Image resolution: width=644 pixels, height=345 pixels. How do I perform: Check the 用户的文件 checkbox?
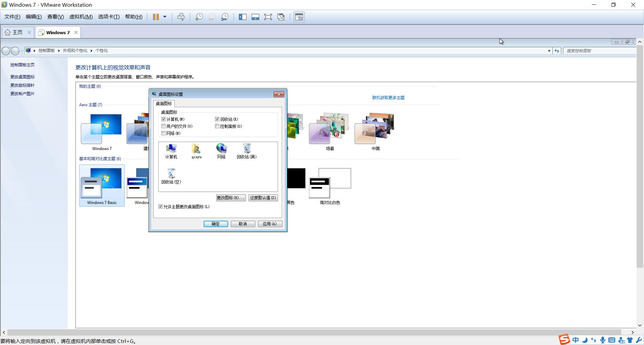pos(164,126)
